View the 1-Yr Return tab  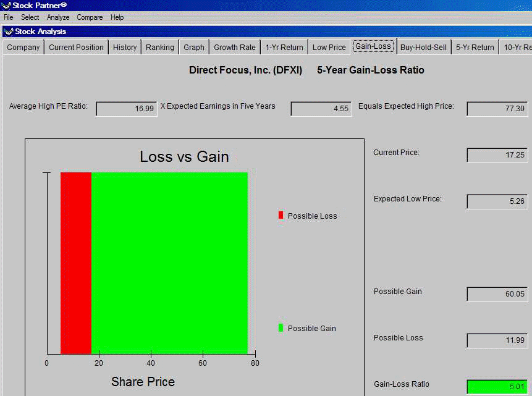click(x=284, y=48)
